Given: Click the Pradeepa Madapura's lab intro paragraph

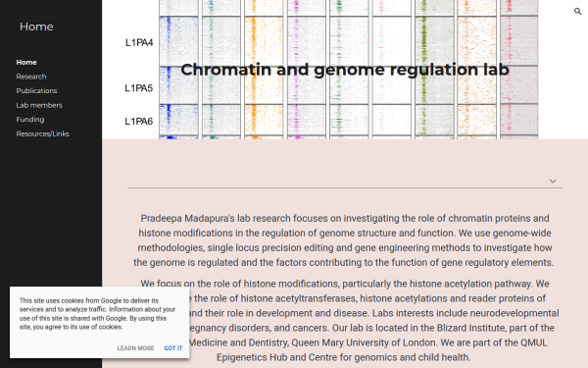Looking at the screenshot, I should tap(344, 240).
